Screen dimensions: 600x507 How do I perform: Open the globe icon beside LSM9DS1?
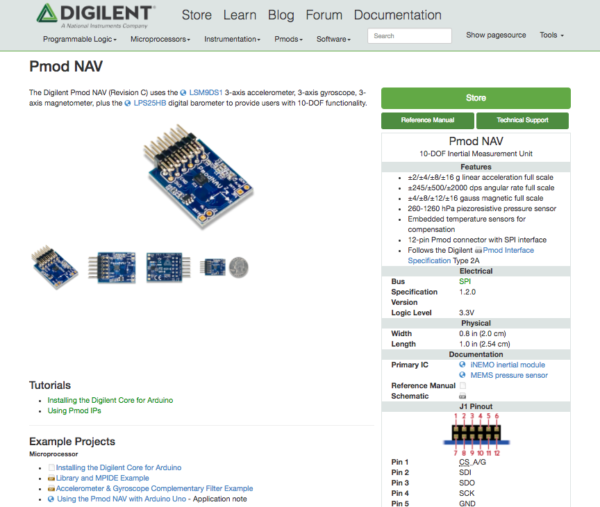(x=183, y=93)
